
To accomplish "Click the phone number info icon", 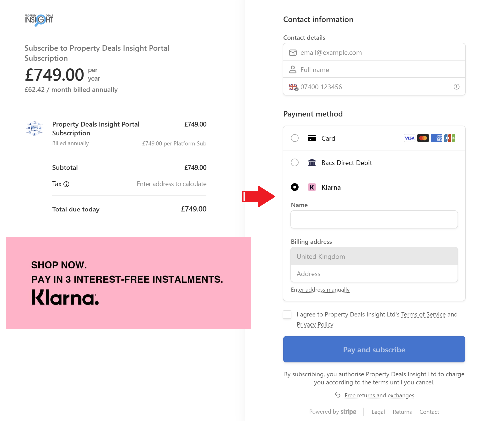I will [456, 87].
